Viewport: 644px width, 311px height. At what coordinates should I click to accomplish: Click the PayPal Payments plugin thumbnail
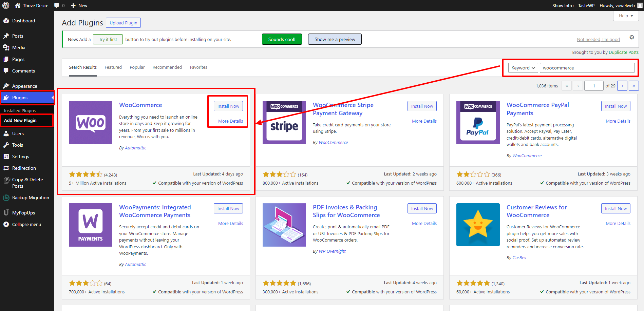[x=478, y=123]
